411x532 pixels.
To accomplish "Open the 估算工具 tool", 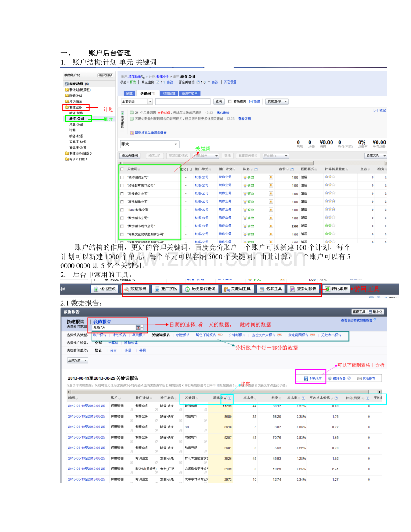I will pyautogui.click(x=271, y=289).
